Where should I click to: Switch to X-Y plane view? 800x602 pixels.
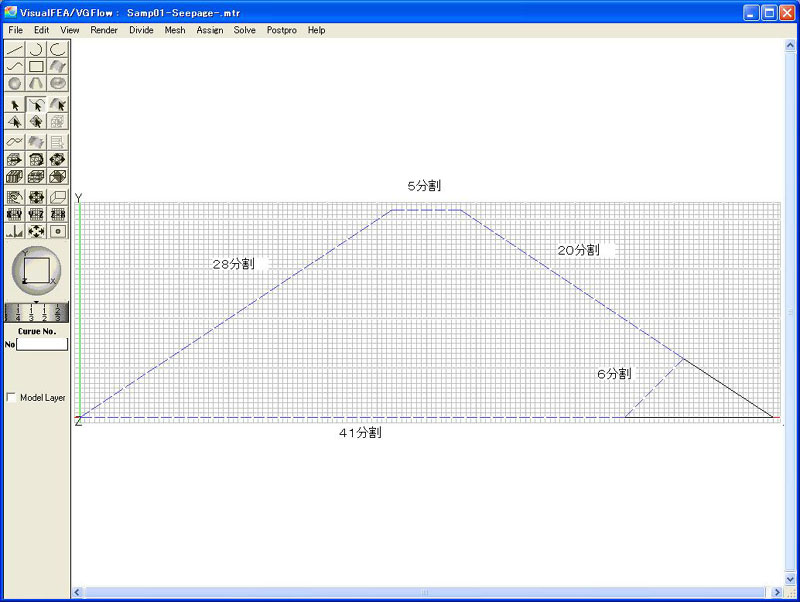point(15,214)
